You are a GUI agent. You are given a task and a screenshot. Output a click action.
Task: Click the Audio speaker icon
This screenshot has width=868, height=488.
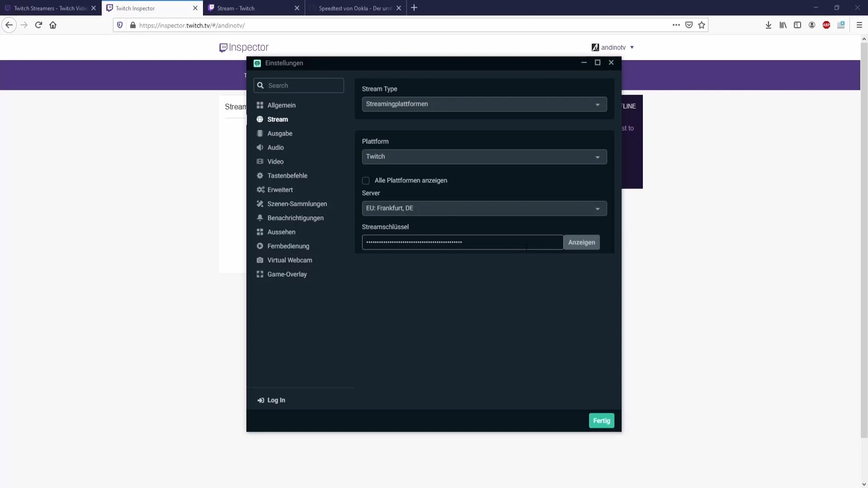coord(260,147)
